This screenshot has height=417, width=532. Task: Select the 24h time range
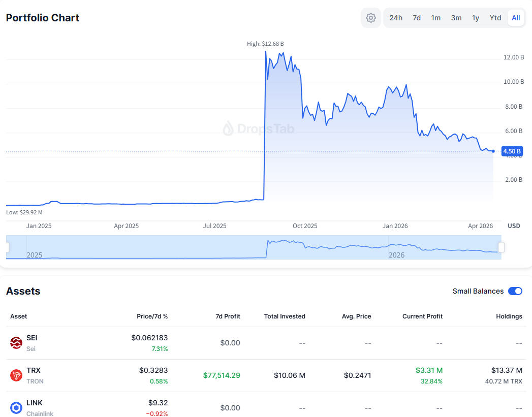396,18
